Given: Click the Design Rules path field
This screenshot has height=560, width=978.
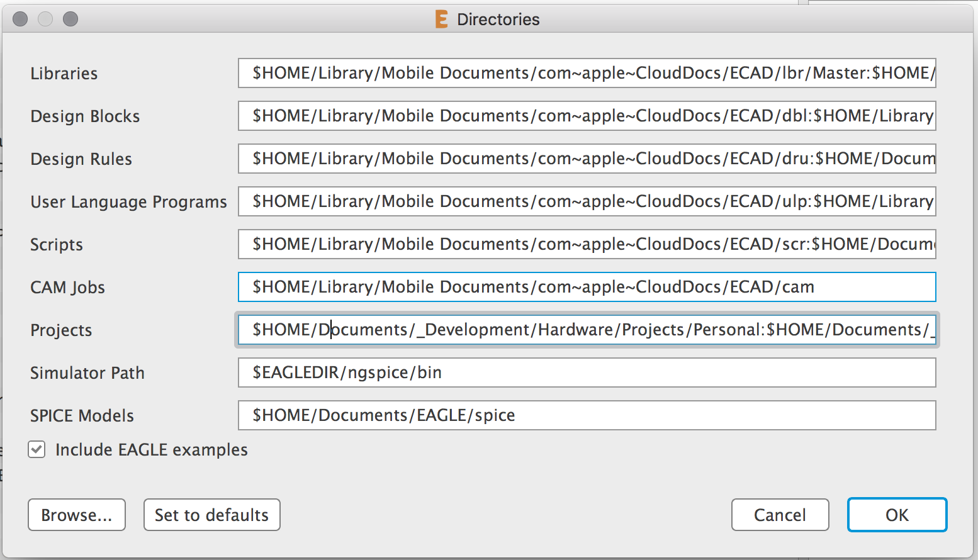Looking at the screenshot, I should pos(585,159).
